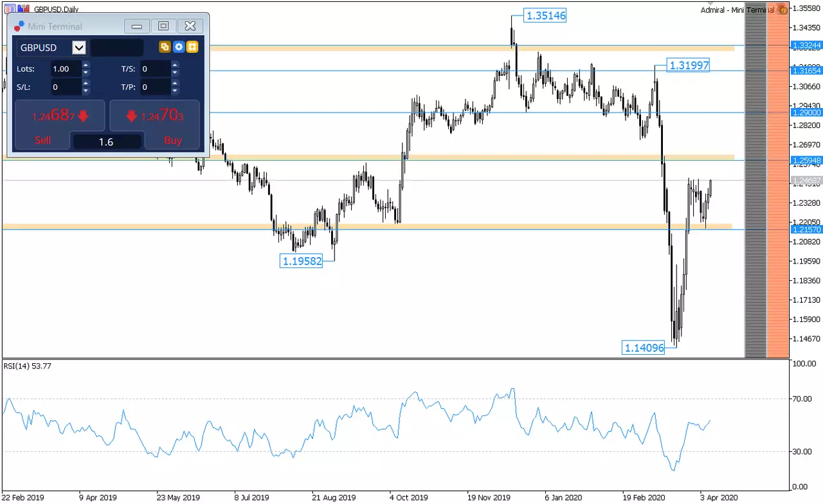Select the 1.33244 level tag on price axis

[806, 46]
